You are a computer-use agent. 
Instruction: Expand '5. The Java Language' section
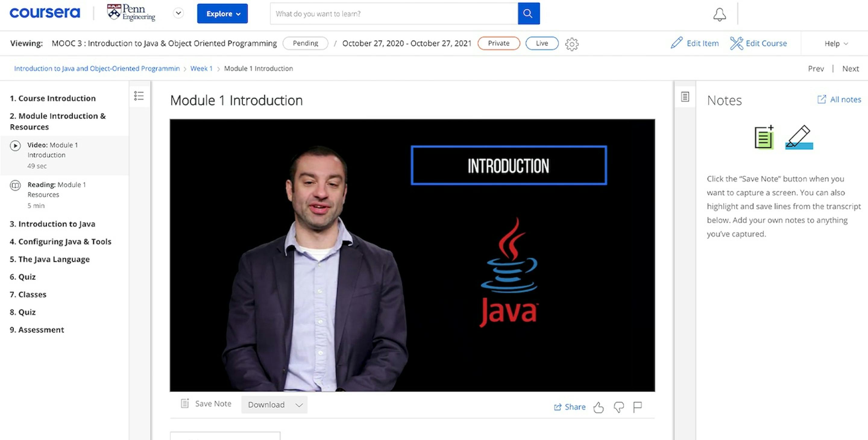click(50, 259)
